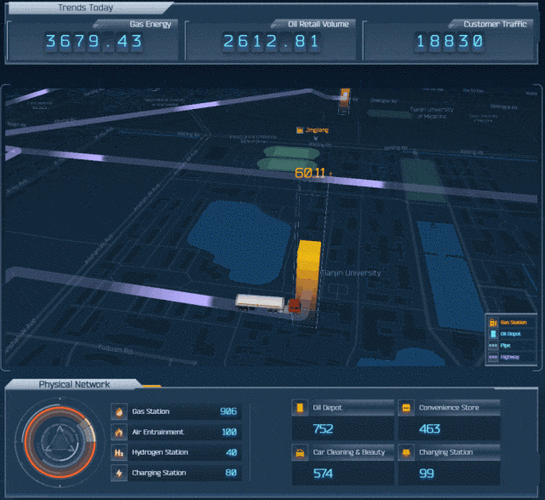Screen dimensions: 545x500
Task: Toggle Oil Depot layer in map legend
Action: click(509, 334)
